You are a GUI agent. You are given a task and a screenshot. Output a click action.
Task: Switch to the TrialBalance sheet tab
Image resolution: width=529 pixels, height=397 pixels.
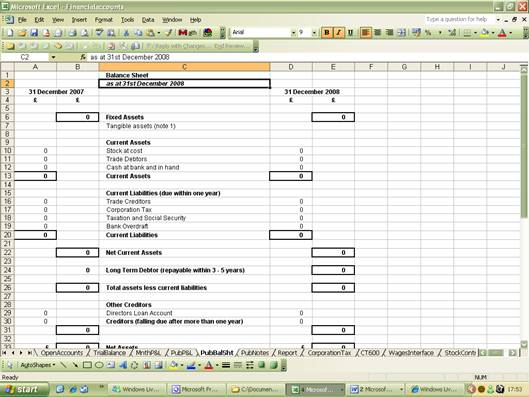click(109, 353)
